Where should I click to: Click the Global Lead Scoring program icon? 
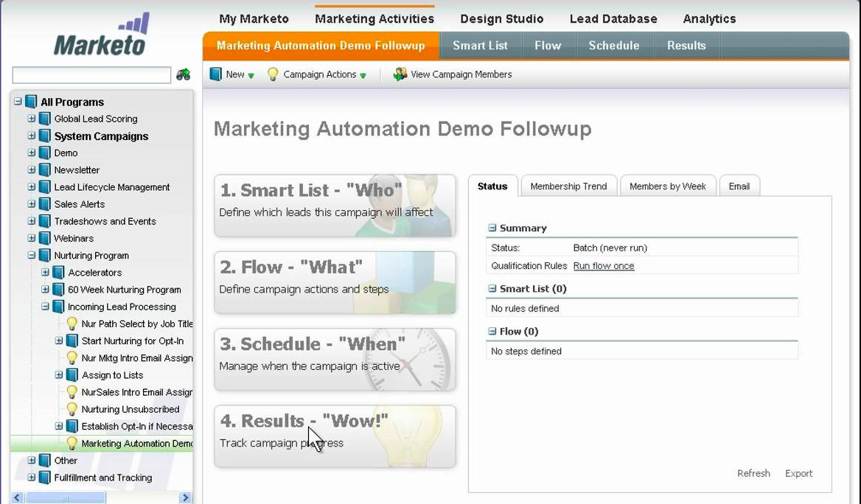45,119
